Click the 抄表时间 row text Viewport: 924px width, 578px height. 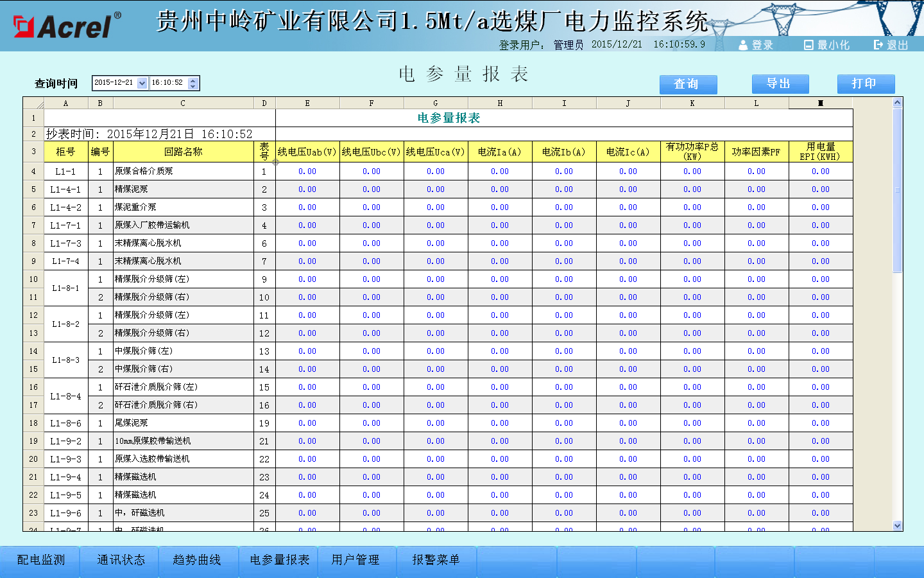coord(149,134)
